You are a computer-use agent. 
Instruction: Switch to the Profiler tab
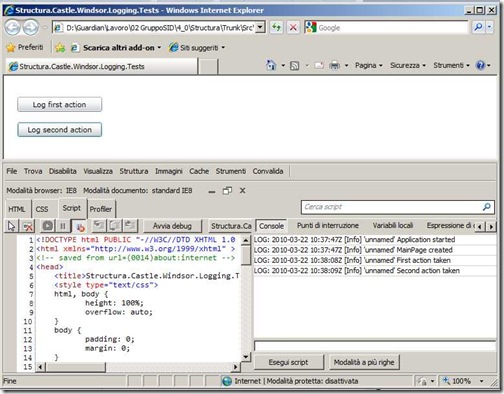click(101, 209)
